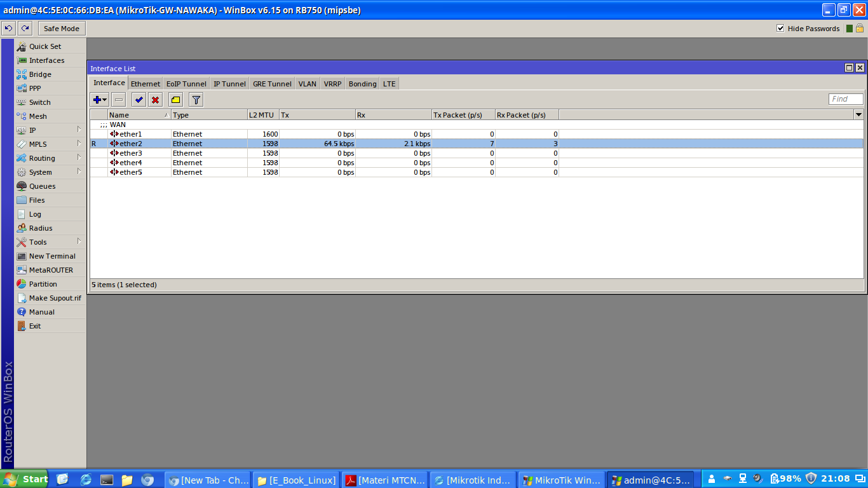Click the padlock icon beside Hide Passwords
This screenshot has width=868, height=488.
[x=860, y=29]
